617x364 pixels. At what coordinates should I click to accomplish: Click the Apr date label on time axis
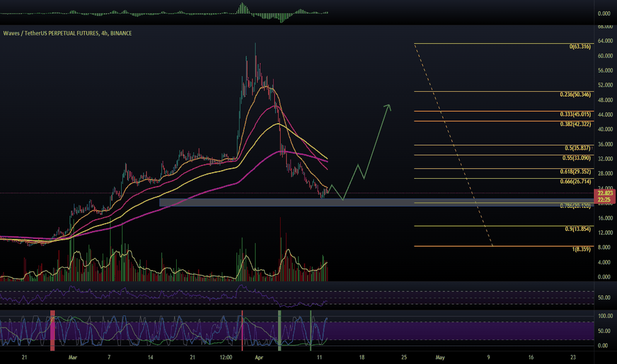click(x=259, y=357)
